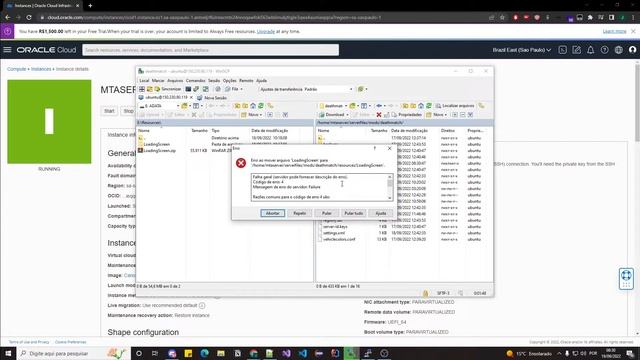Image resolution: width=640 pixels, height=360 pixels.
Task: Click the Oracle Cloud hamburger menu icon
Action: click(7, 50)
